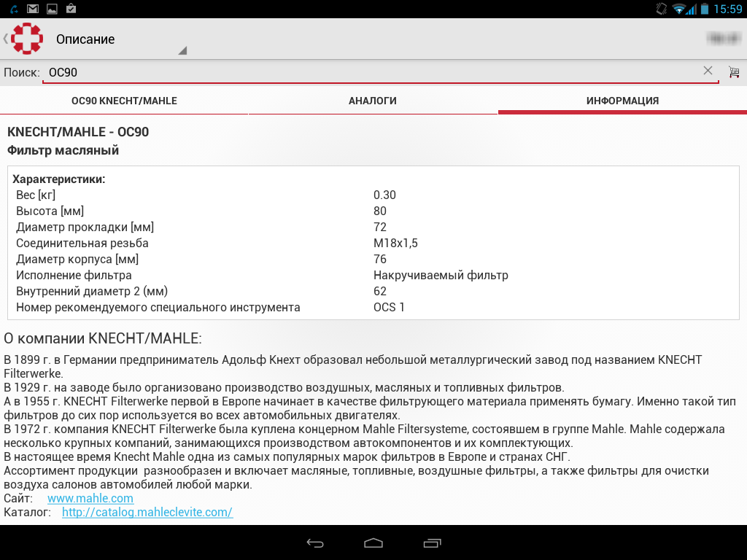This screenshot has height=560, width=747.
Task: Select the Информация tab
Action: pos(622,101)
